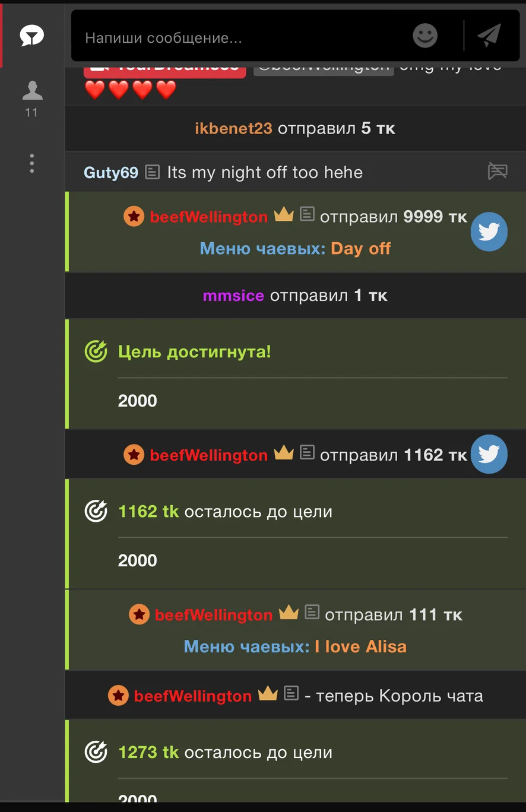Select the "Меню чаевых: I love Alisa" text

[295, 646]
